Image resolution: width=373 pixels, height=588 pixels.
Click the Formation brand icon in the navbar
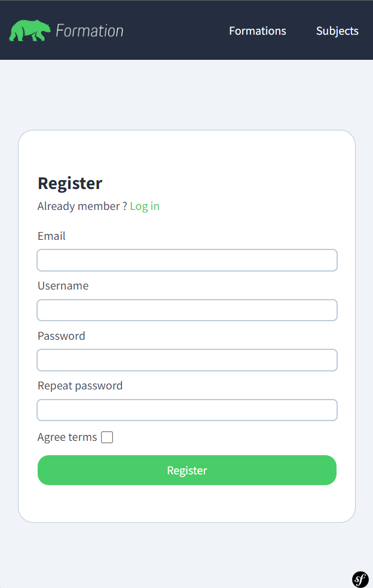[29, 29]
